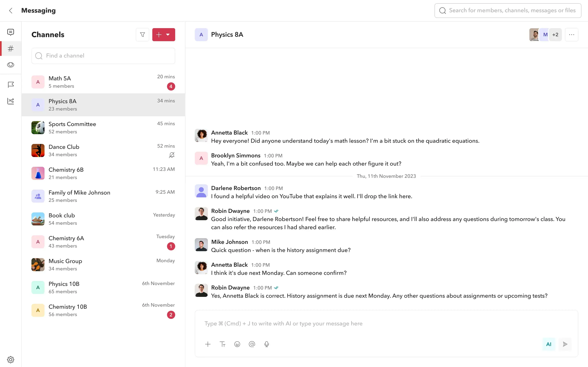Open settings gear at bottom left
This screenshot has width=588, height=367.
[10, 359]
